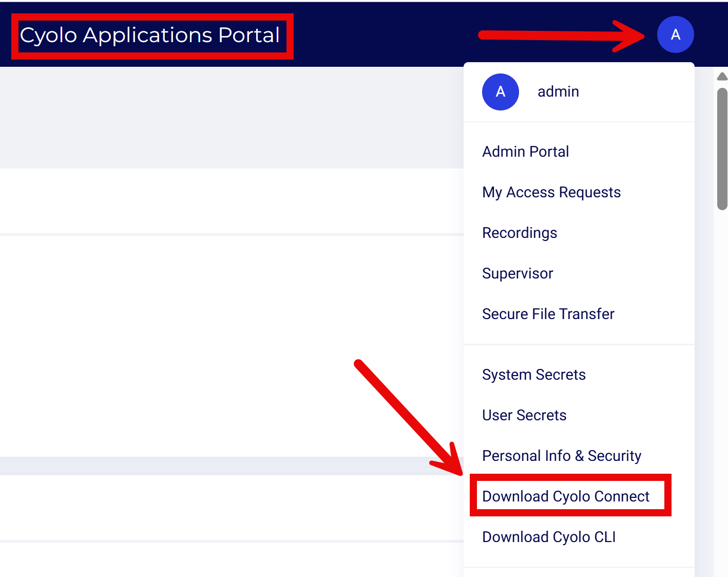Select Download Cyolo Connect

coord(566,496)
